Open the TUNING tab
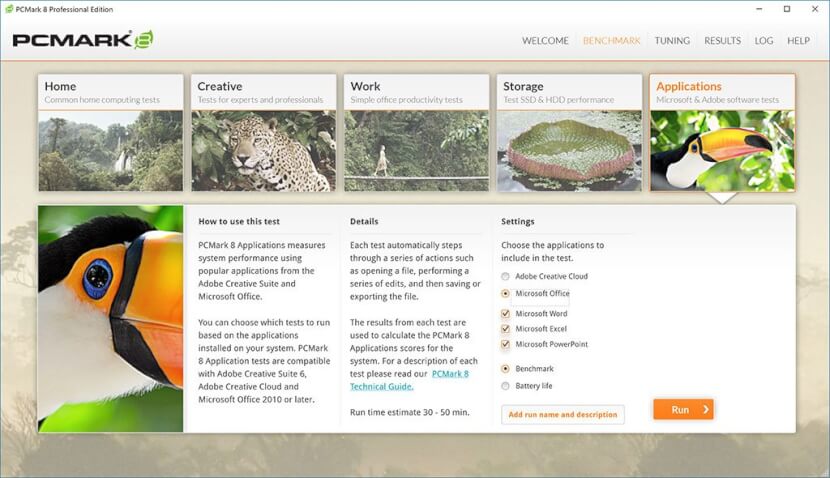The height and width of the screenshot is (478, 830). click(x=672, y=41)
